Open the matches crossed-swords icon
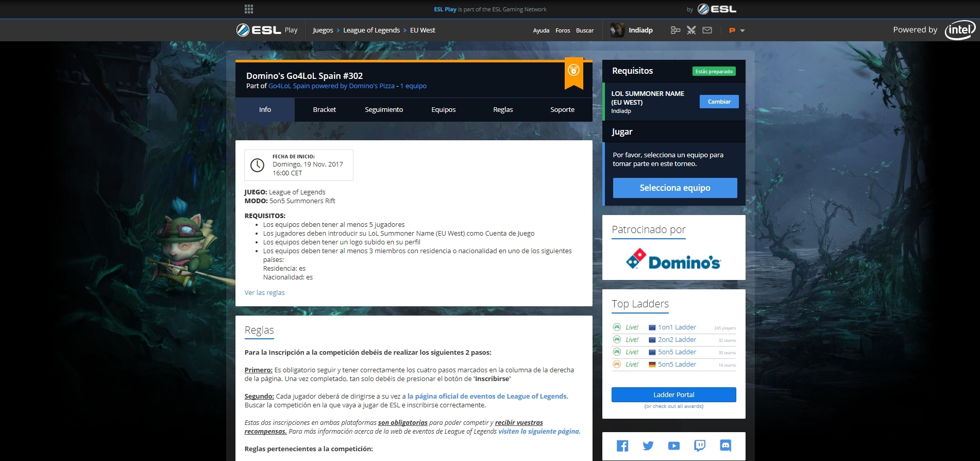980x461 pixels. click(691, 30)
